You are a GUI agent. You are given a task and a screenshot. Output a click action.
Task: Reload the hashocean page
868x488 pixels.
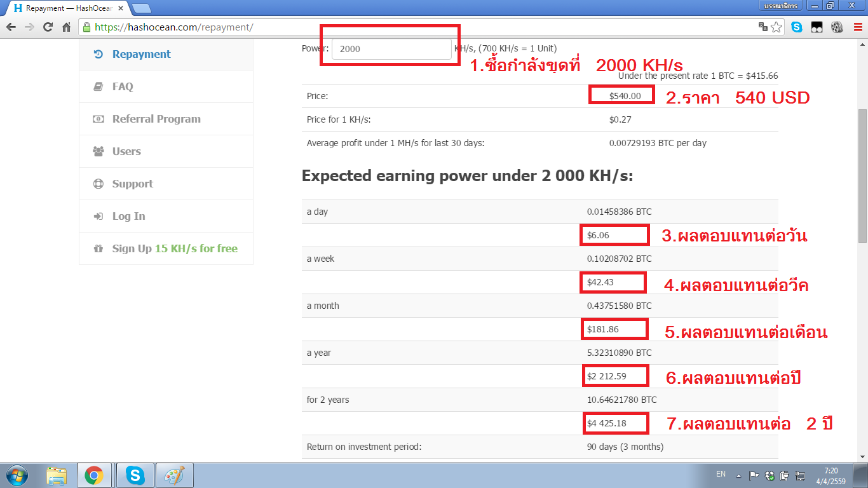(x=48, y=27)
